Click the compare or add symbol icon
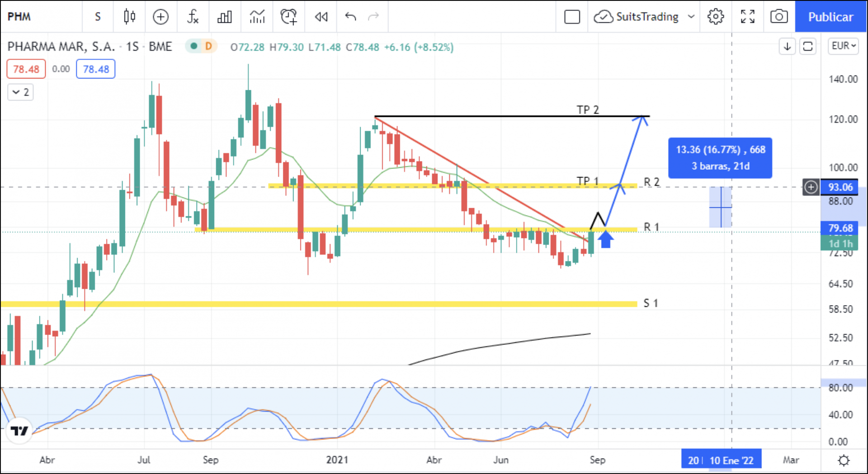Viewport: 868px width, 474px height. [x=160, y=17]
